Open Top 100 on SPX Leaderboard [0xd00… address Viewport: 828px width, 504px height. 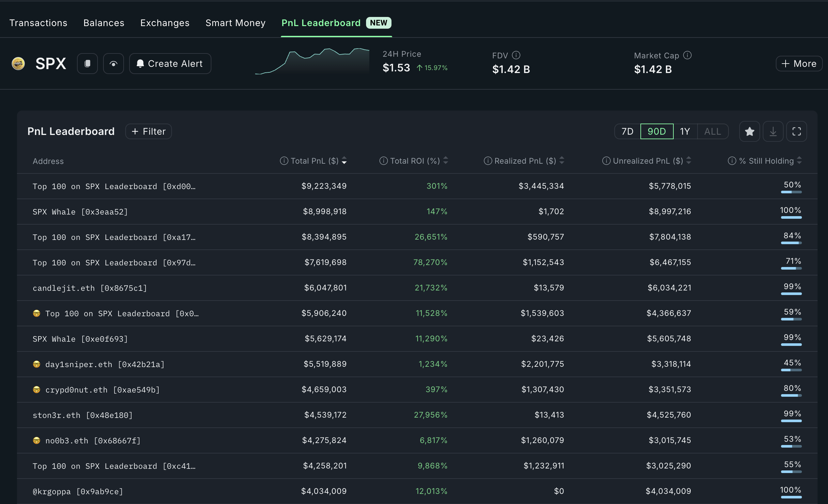(x=114, y=186)
